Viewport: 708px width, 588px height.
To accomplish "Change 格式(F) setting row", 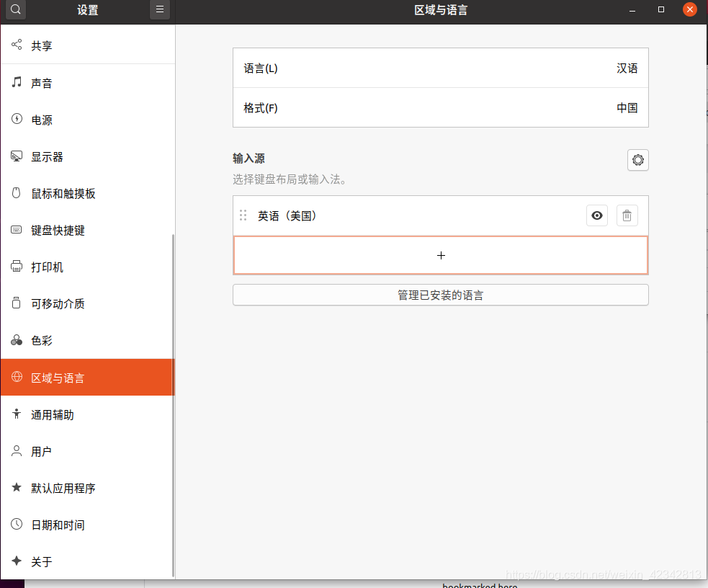I will 441,107.
